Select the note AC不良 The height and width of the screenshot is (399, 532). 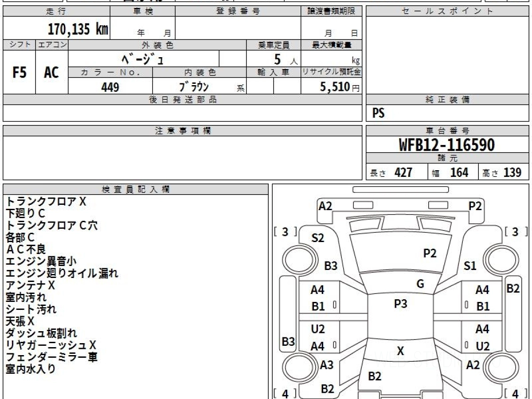click(x=26, y=250)
